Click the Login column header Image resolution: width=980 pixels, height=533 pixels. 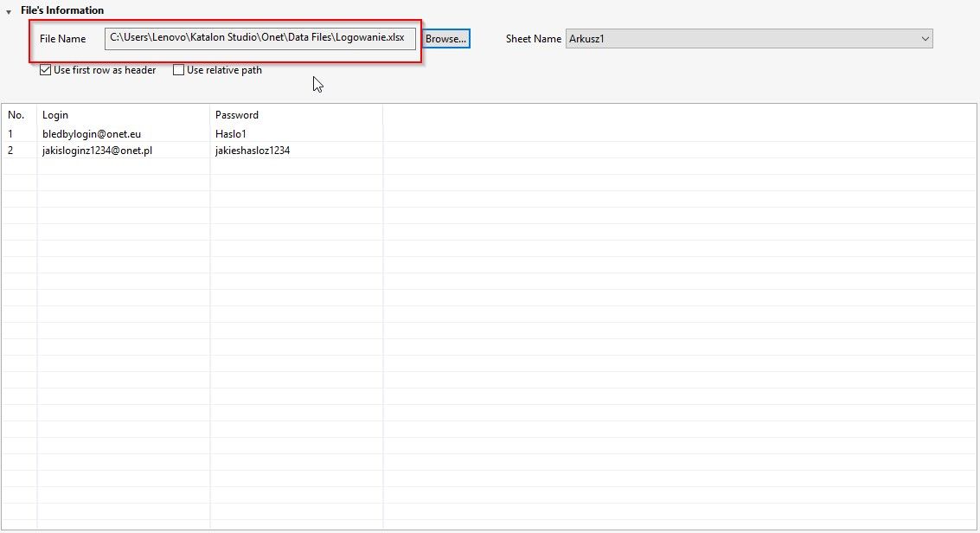pos(55,115)
